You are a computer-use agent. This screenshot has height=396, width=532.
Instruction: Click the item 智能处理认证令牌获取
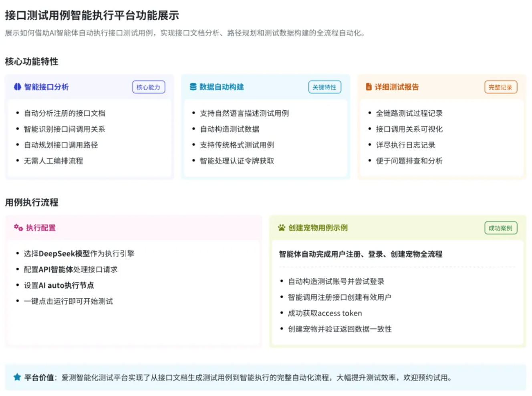[237, 161]
